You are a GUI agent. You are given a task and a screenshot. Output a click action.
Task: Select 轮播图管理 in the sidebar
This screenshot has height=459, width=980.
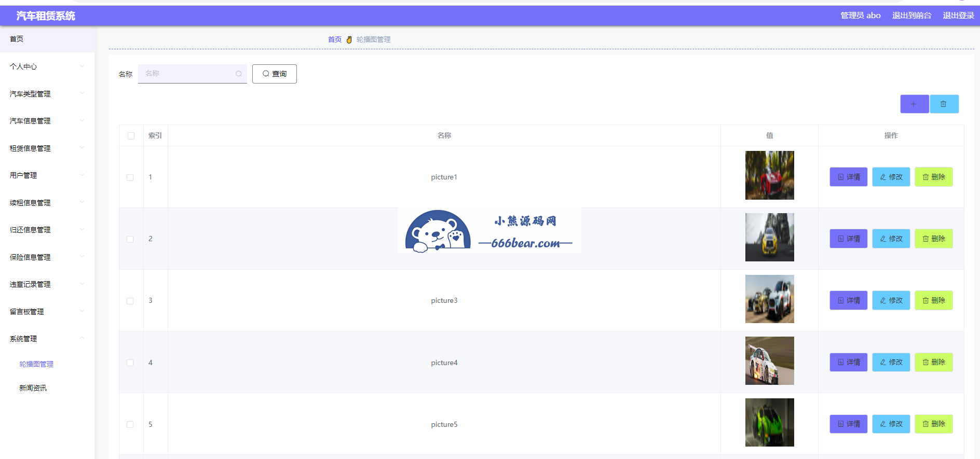[36, 364]
